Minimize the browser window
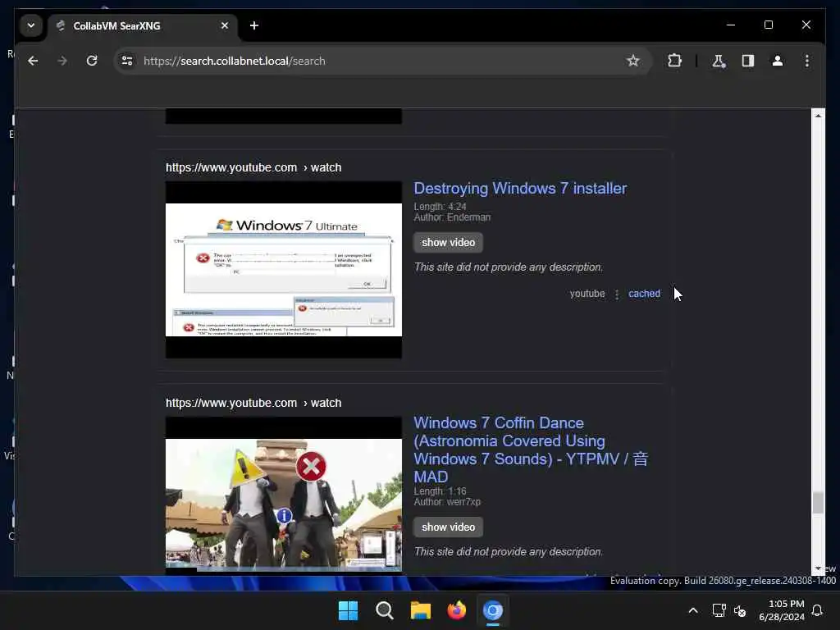Screen dimensions: 840x630 tap(731, 25)
